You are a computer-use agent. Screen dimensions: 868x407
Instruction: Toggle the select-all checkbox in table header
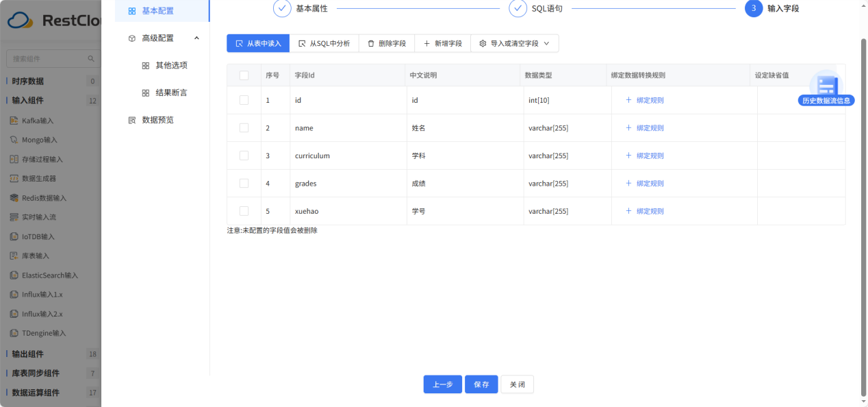pyautogui.click(x=244, y=75)
